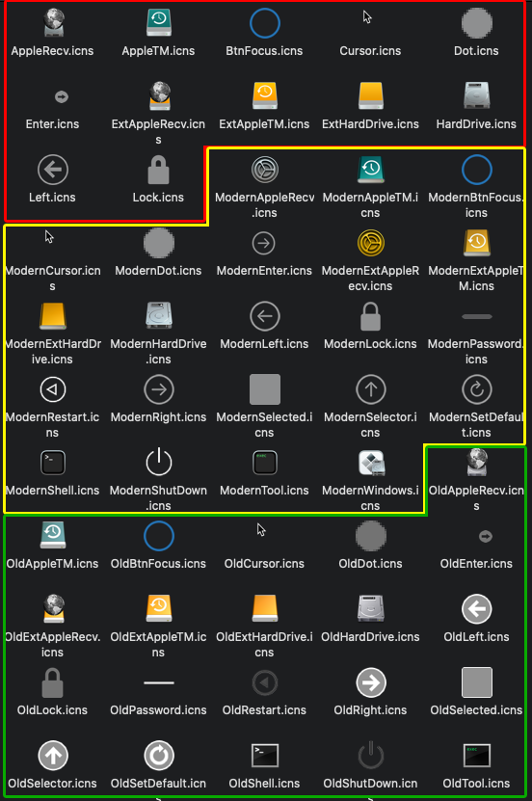
Task: Click the ModernShutDown.icns power icon
Action: (x=159, y=462)
